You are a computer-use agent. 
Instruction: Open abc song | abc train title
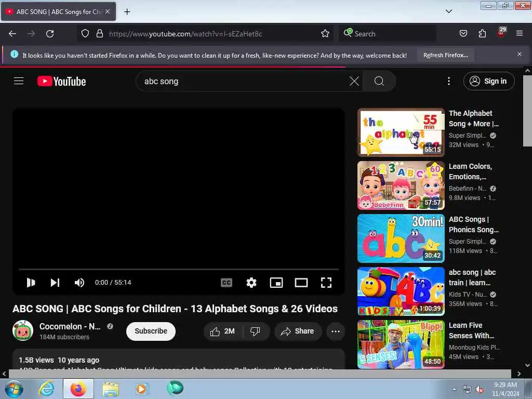[x=472, y=277]
